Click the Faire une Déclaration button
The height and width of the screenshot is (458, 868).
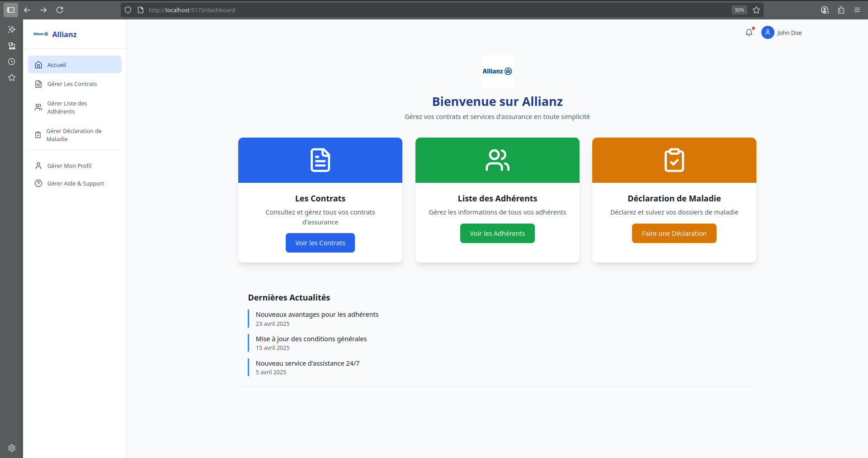click(674, 233)
